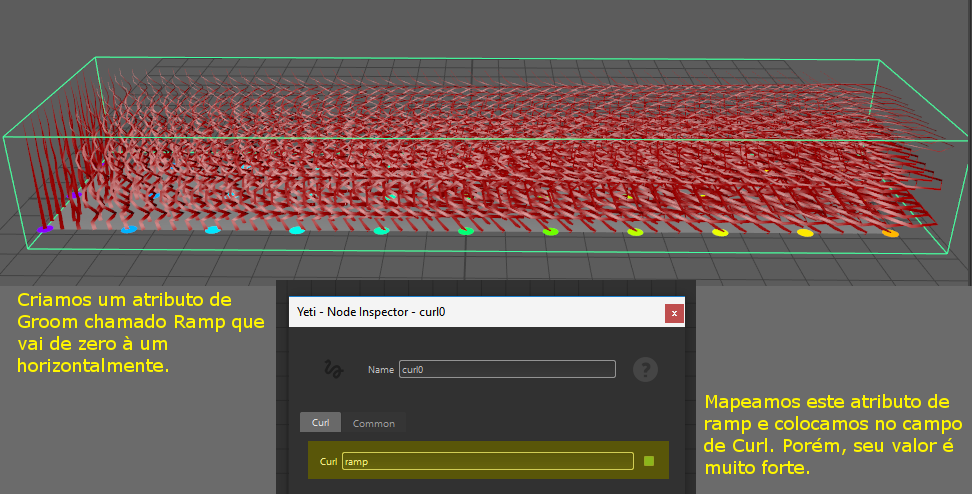Click the Curl field containing ramp
972x494 pixels.
(487, 461)
